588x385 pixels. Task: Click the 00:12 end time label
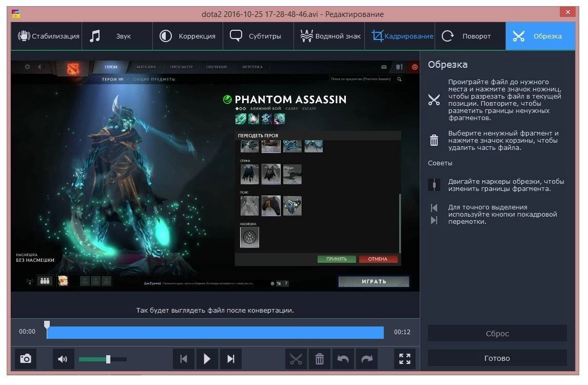click(x=402, y=332)
